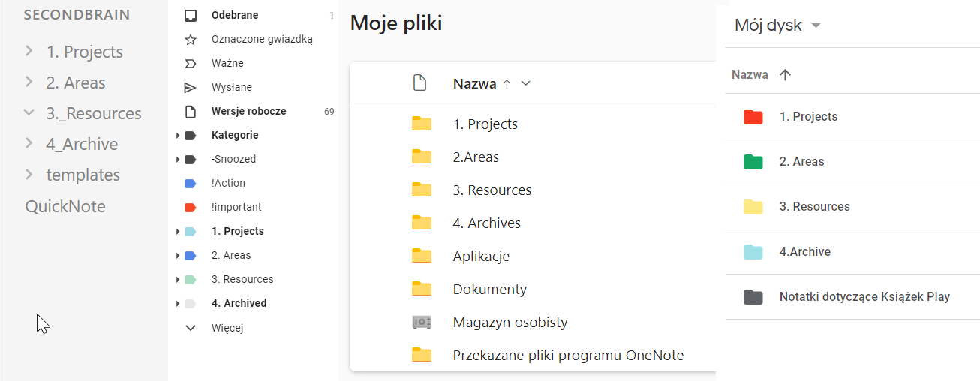Open the Magazyn osobisty vault icon
This screenshot has width=980, height=381.
pyautogui.click(x=422, y=322)
